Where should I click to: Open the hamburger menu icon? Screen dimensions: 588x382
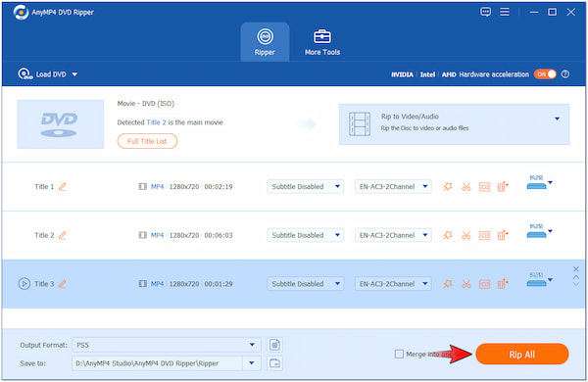point(505,12)
